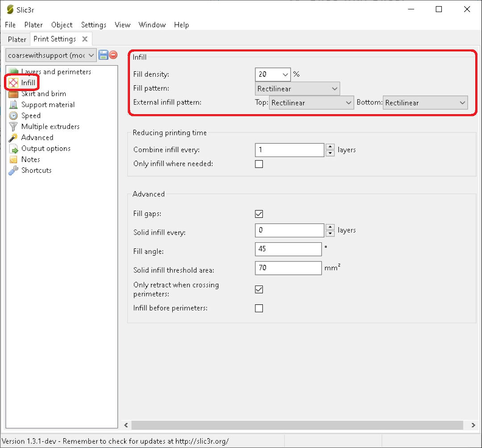Click the Solid infill every input field
This screenshot has width=482, height=448.
coord(290,230)
